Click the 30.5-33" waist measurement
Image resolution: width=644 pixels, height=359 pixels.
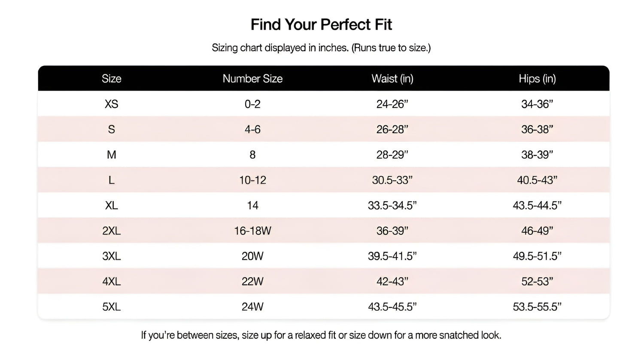coord(392,180)
